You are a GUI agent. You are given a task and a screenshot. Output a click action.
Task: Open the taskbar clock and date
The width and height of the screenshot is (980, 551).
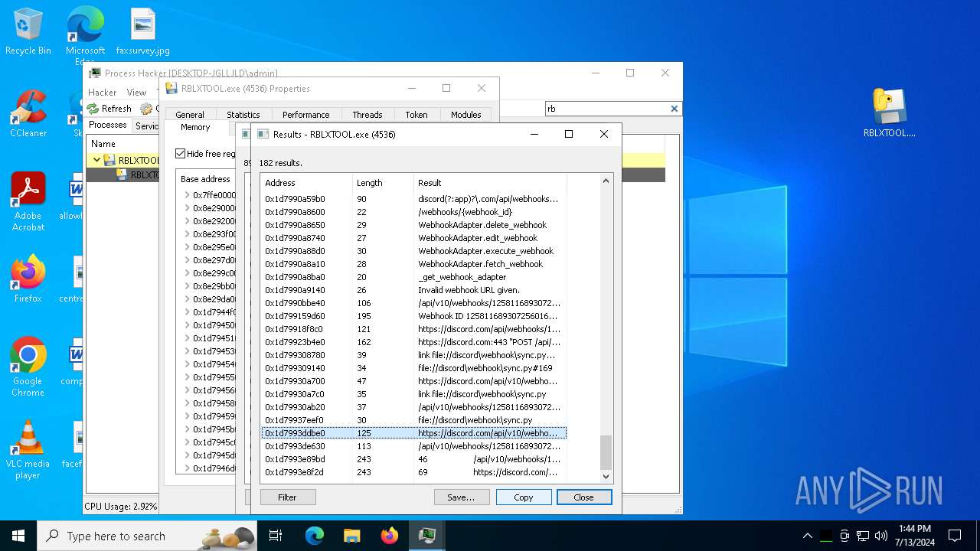click(915, 536)
